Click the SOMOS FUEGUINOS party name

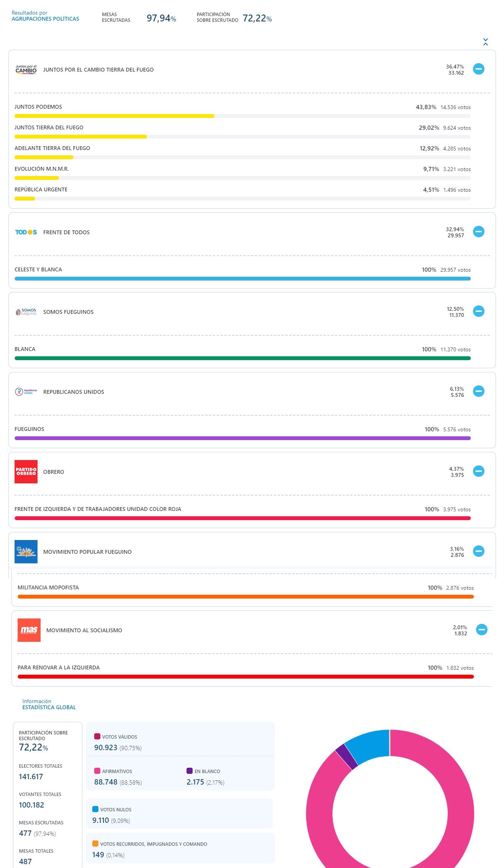[68, 312]
